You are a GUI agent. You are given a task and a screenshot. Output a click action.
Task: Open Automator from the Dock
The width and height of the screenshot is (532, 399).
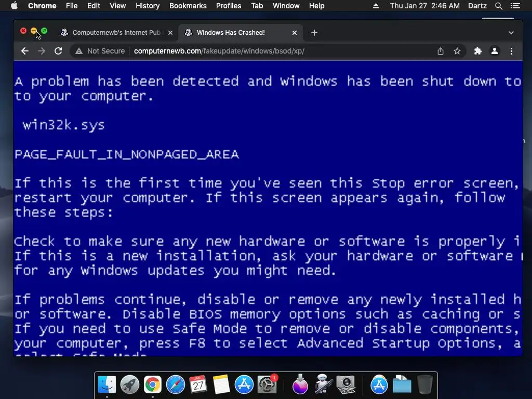[x=323, y=385]
